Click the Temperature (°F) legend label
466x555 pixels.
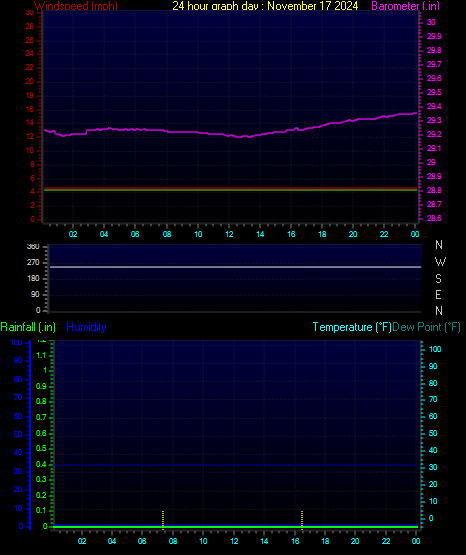[x=352, y=327]
